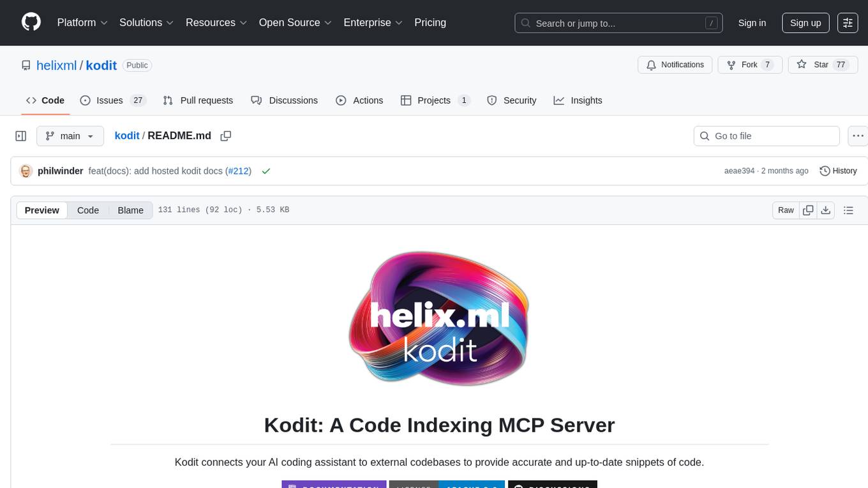Open the helixml owner profile link
This screenshot has width=868, height=488.
tap(57, 65)
